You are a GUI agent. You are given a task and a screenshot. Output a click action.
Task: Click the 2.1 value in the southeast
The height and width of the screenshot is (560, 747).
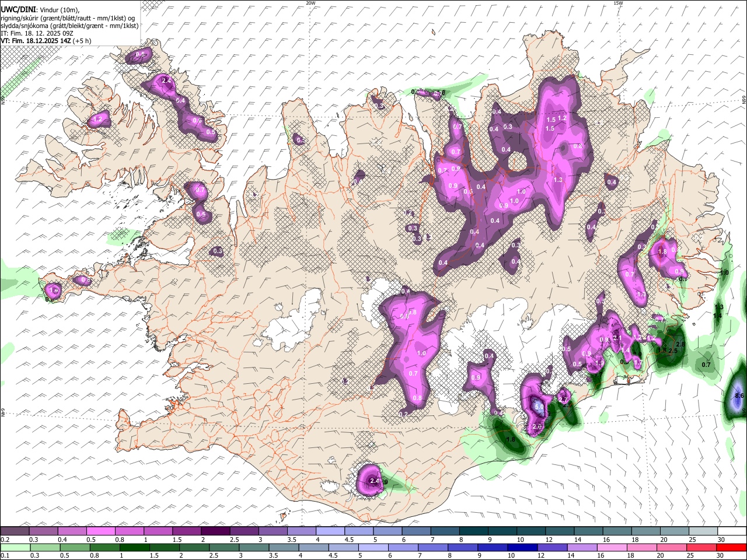617,337
